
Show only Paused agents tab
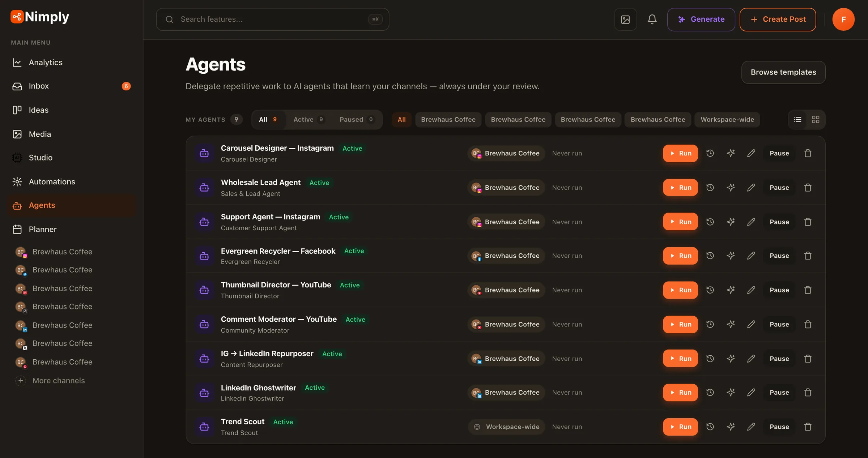[356, 120]
